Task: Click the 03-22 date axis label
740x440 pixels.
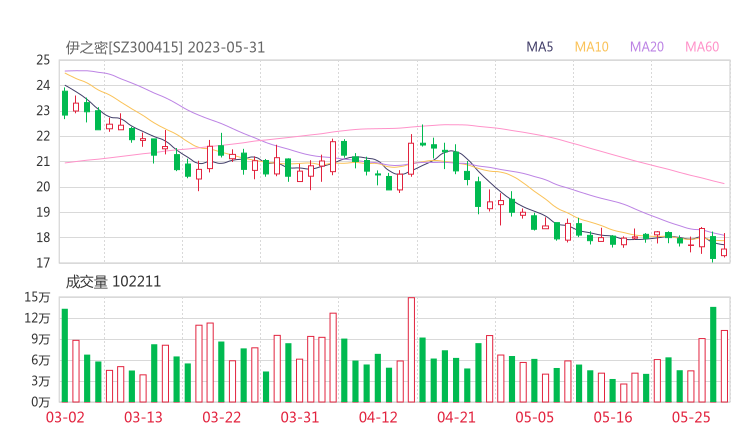Action: point(221,417)
